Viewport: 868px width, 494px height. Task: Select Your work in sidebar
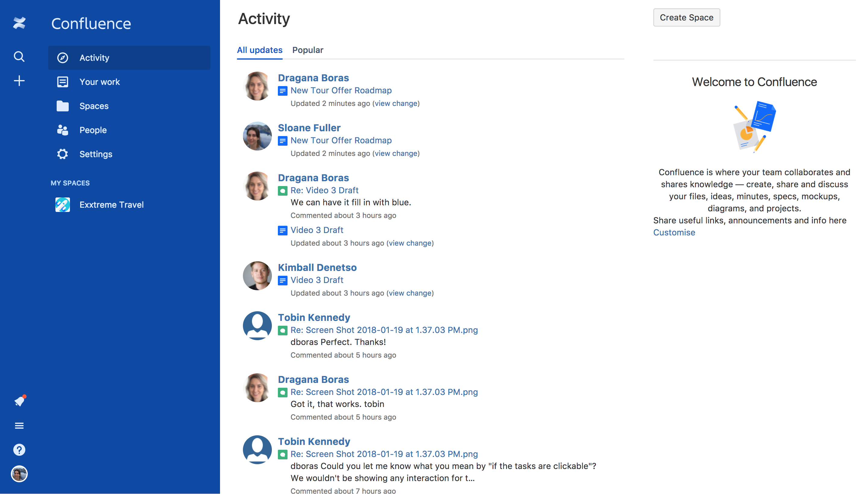pos(99,82)
